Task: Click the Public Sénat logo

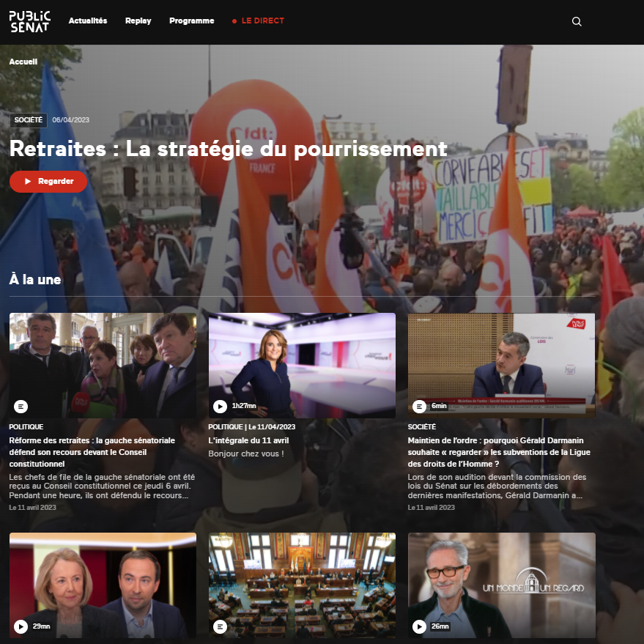Action: coord(30,21)
